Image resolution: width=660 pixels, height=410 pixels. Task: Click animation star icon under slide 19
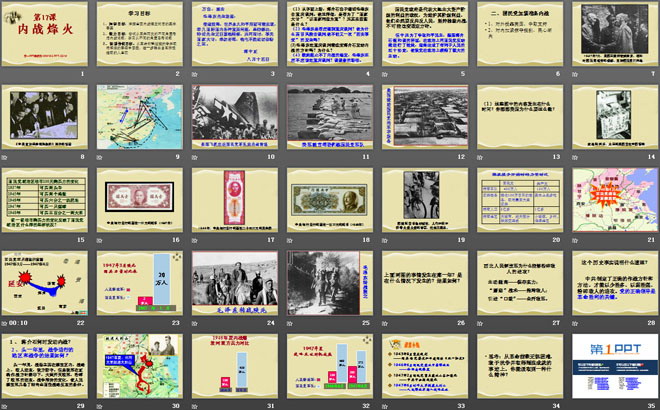pos(385,240)
